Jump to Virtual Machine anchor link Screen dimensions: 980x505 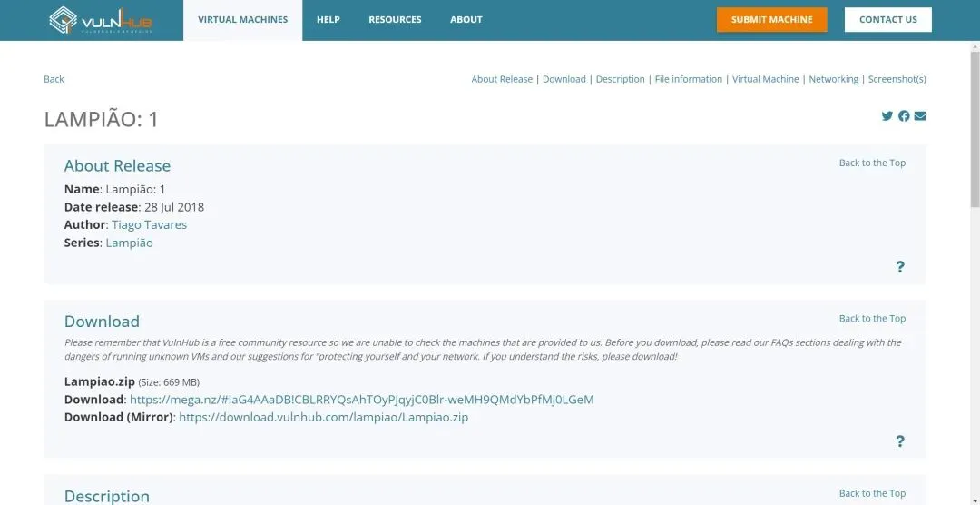pyautogui.click(x=766, y=79)
